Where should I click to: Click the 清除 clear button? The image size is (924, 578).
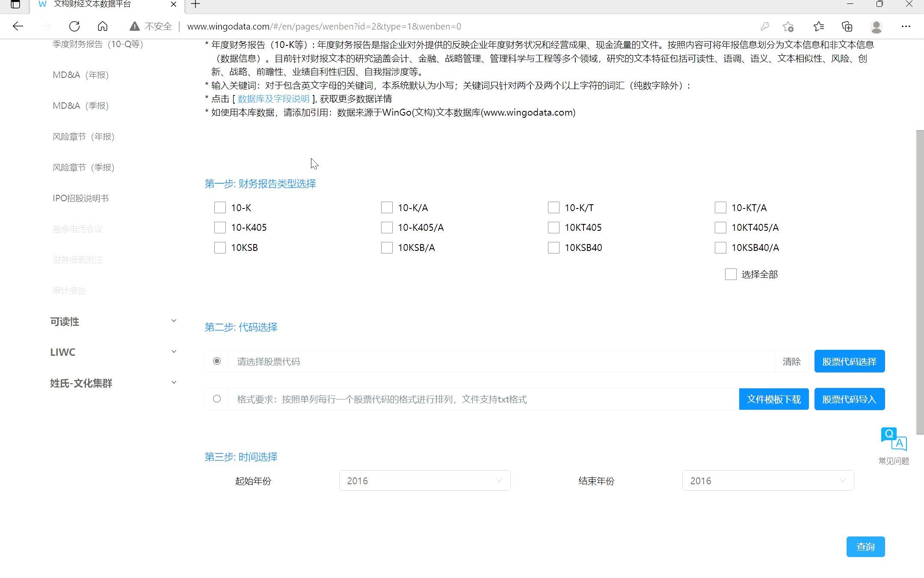tap(791, 361)
